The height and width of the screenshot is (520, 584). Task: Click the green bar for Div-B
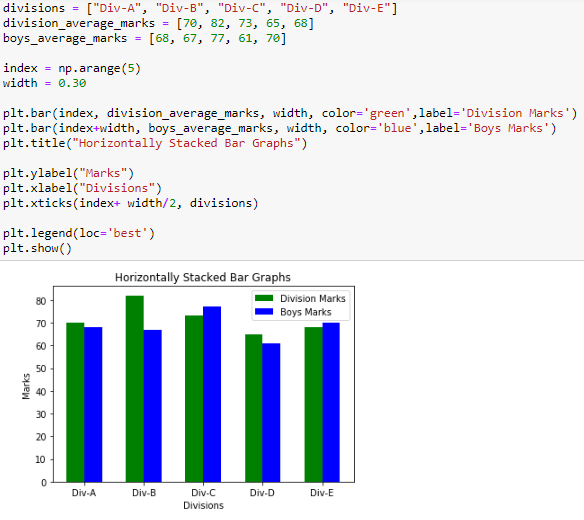(135, 389)
